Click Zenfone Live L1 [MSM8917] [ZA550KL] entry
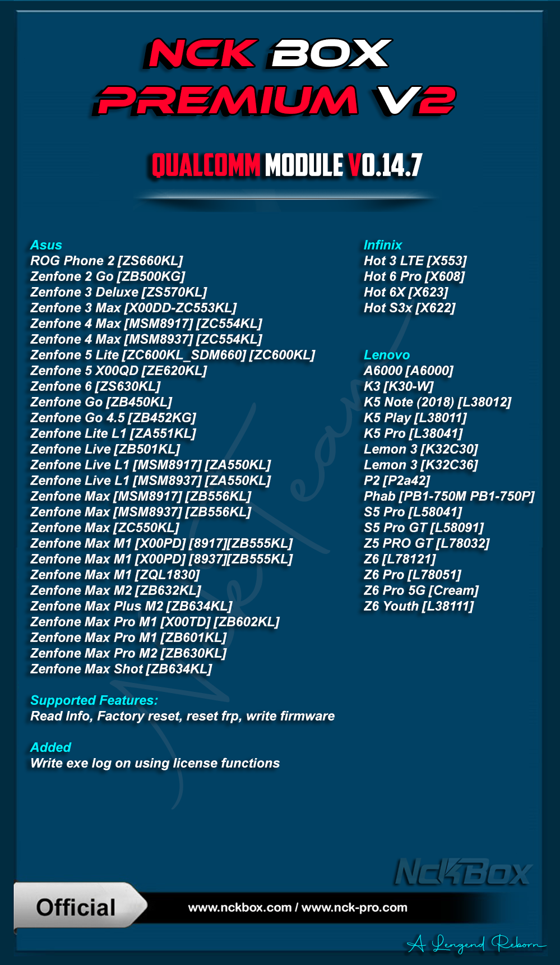Screen dimensions: 560x965 tap(151, 465)
